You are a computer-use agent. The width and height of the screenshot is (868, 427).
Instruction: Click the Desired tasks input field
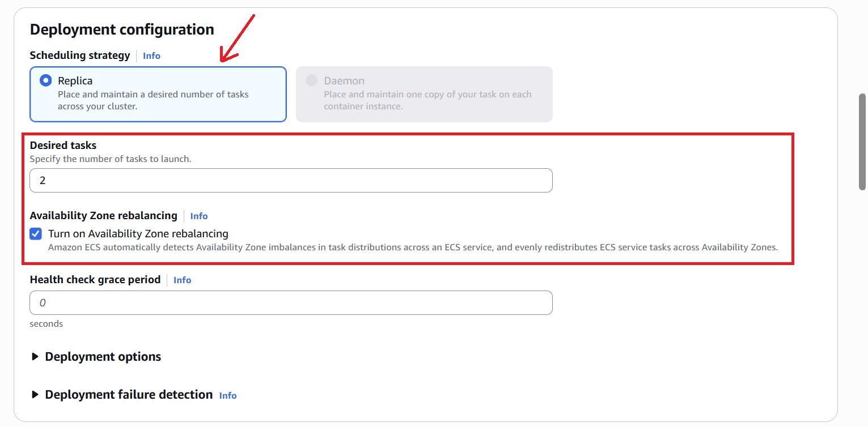pyautogui.click(x=290, y=180)
